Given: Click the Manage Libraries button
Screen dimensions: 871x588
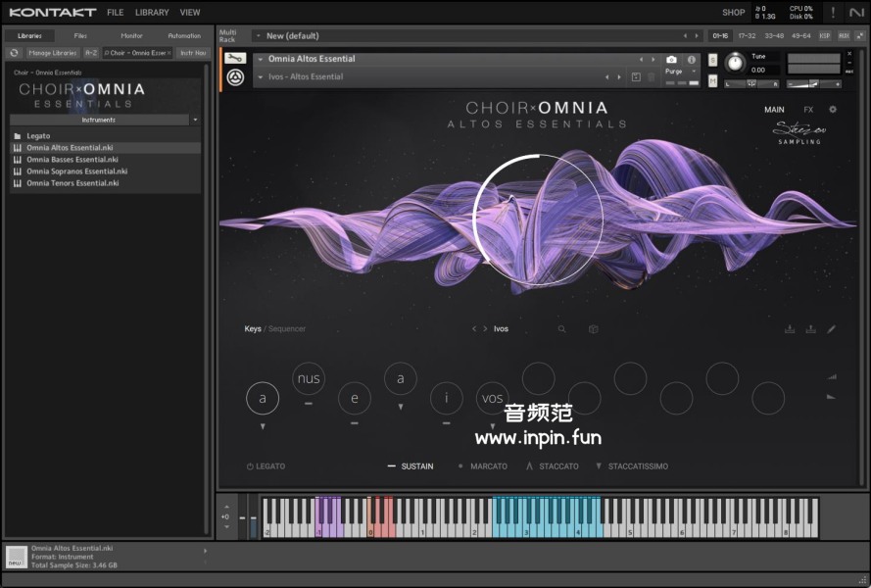Looking at the screenshot, I should [x=52, y=53].
